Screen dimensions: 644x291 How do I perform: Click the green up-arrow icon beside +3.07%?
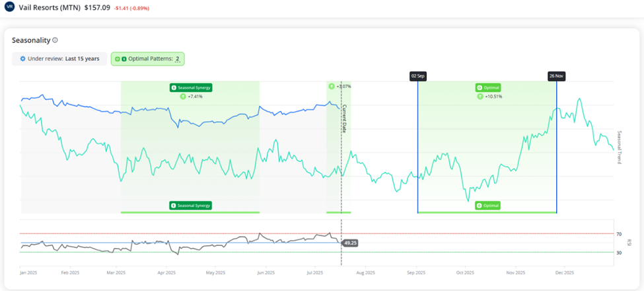[x=332, y=87]
